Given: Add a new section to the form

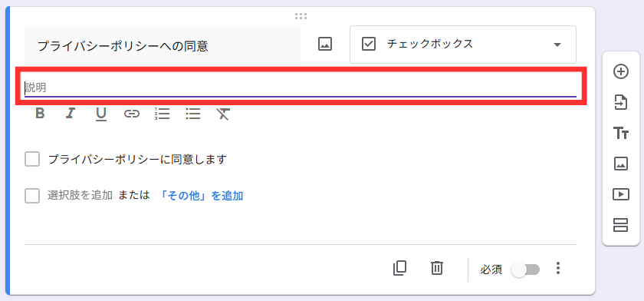Looking at the screenshot, I should (620, 225).
